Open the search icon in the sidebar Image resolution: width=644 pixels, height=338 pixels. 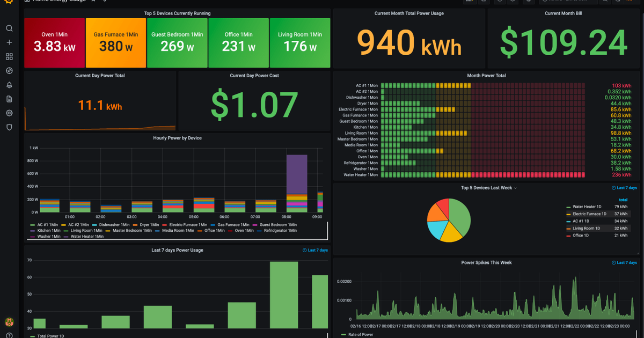click(9, 28)
